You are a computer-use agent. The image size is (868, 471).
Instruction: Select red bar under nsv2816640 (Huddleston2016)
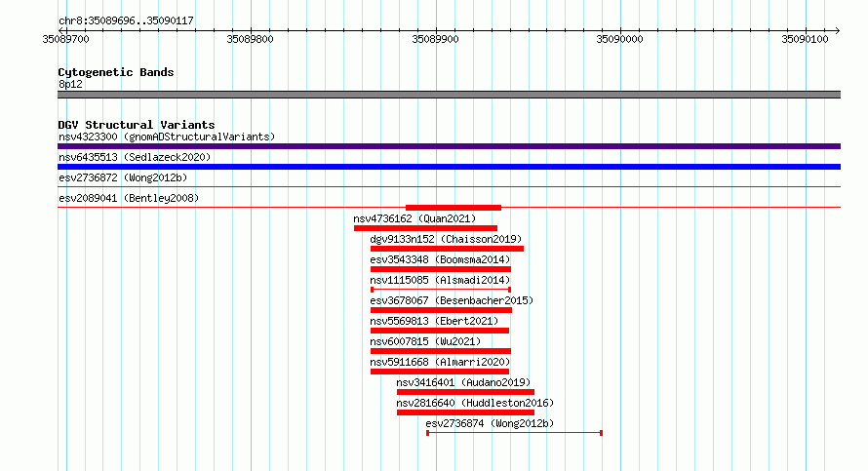465,412
